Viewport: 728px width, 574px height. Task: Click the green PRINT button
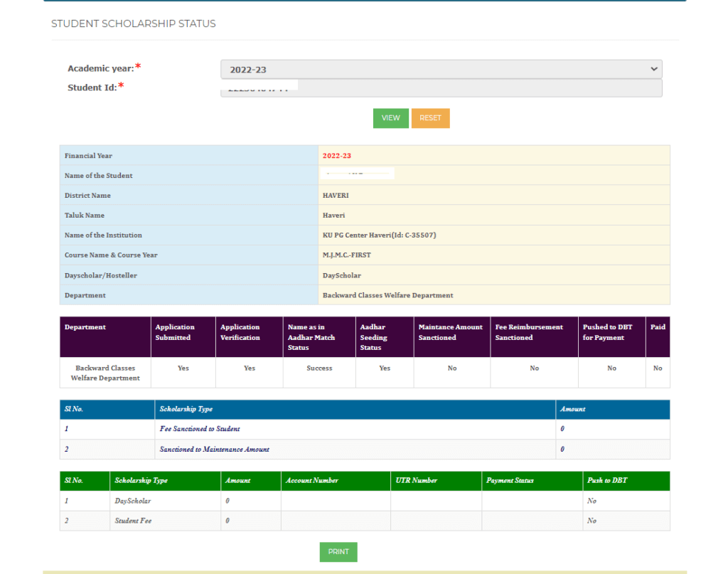click(338, 552)
